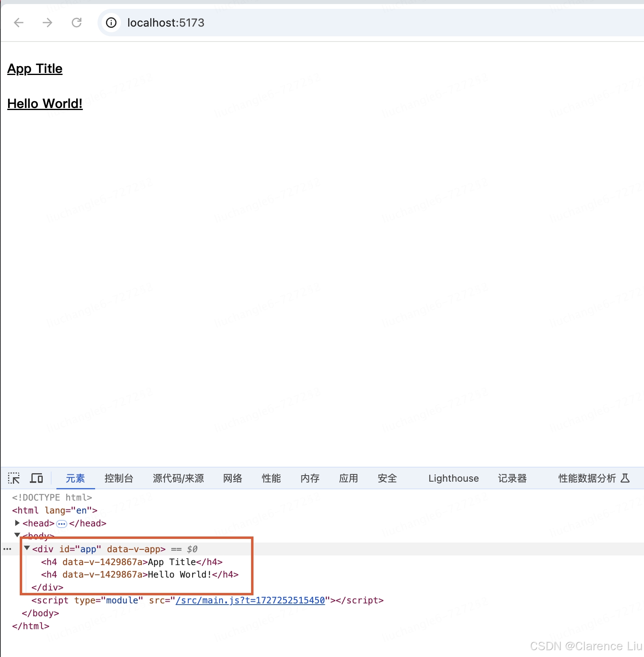
Task: Open the 源代码/来源 tab
Action: tap(179, 478)
